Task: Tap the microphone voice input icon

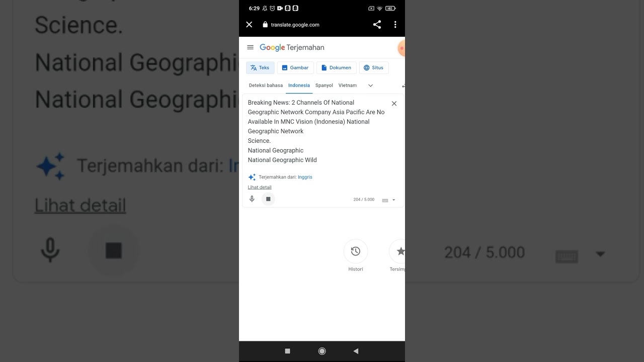Action: coord(252,199)
